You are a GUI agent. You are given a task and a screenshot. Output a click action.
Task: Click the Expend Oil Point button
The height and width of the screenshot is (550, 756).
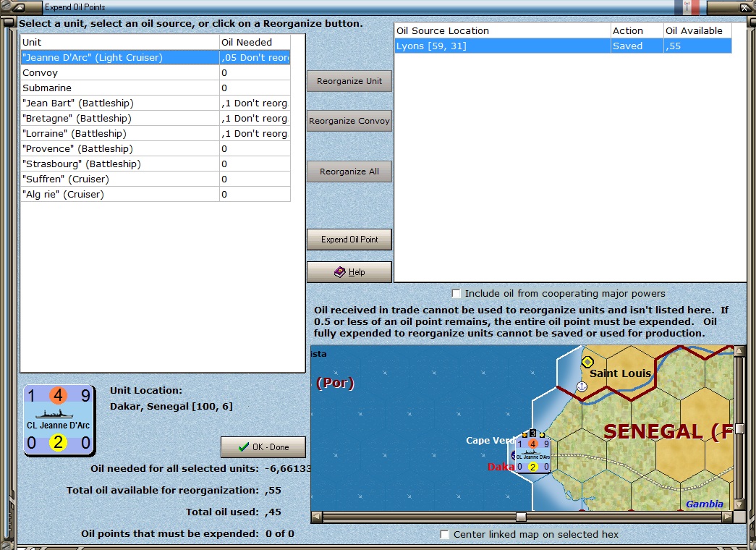click(x=349, y=240)
